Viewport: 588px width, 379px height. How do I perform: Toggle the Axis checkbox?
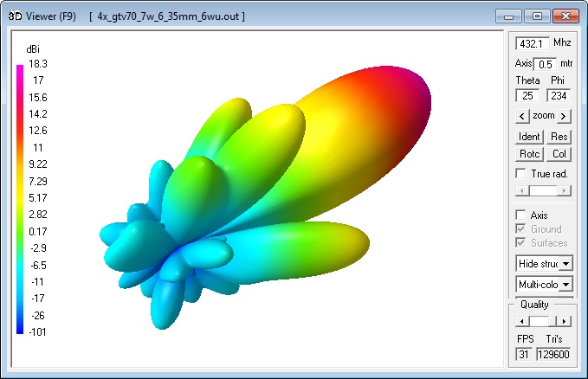click(x=520, y=215)
